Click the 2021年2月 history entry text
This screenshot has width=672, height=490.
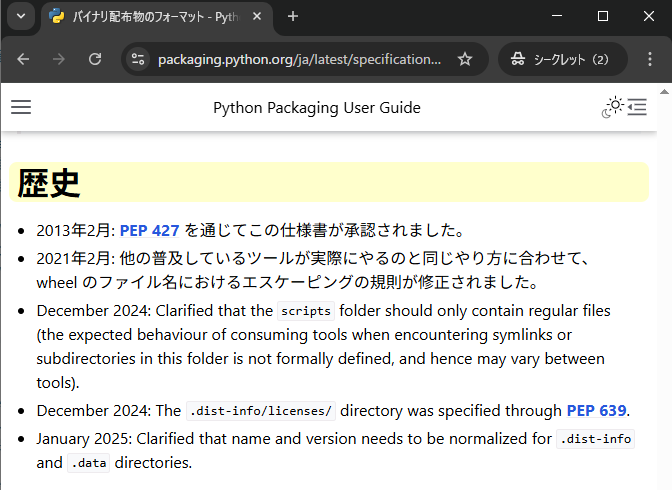point(314,271)
